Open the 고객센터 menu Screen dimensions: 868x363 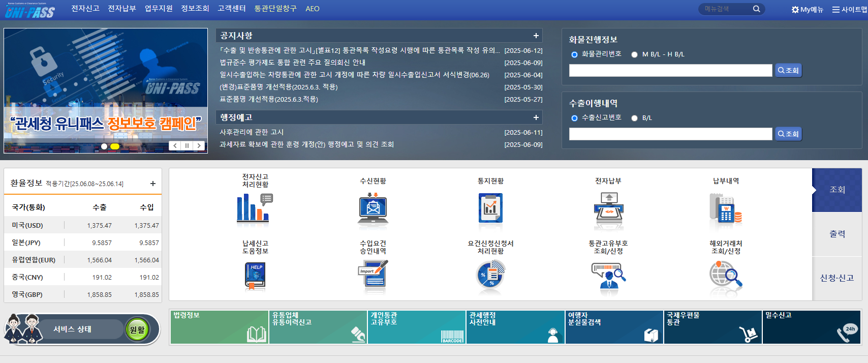(232, 9)
